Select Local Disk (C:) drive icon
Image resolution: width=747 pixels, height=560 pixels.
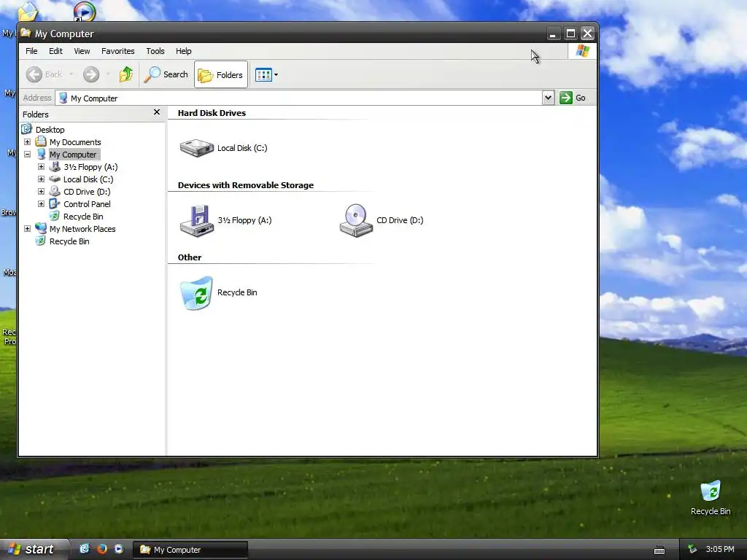click(196, 148)
